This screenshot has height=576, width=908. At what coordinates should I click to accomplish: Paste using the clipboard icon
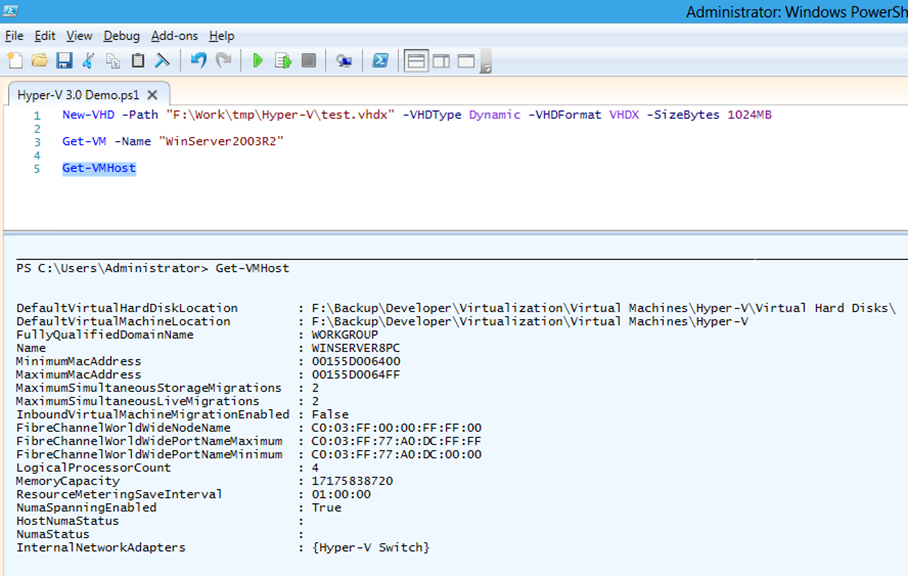click(138, 61)
